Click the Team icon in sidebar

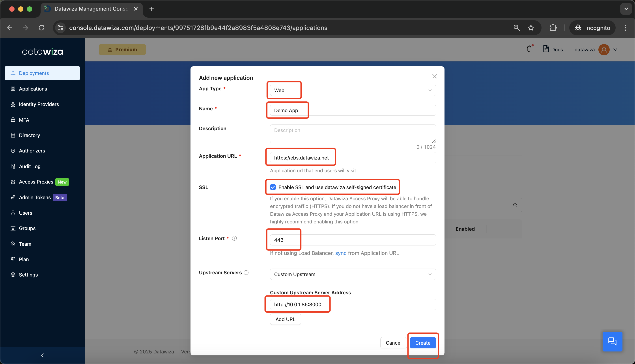tap(13, 244)
